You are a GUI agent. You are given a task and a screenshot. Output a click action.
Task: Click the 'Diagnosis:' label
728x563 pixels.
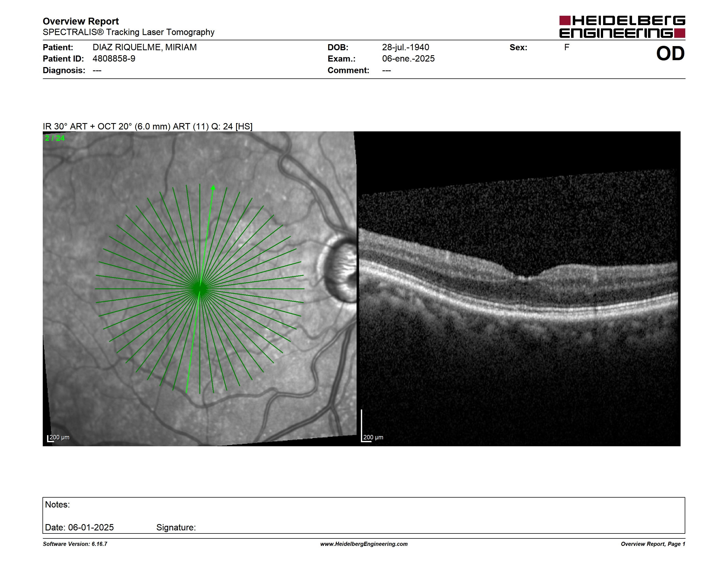click(64, 70)
